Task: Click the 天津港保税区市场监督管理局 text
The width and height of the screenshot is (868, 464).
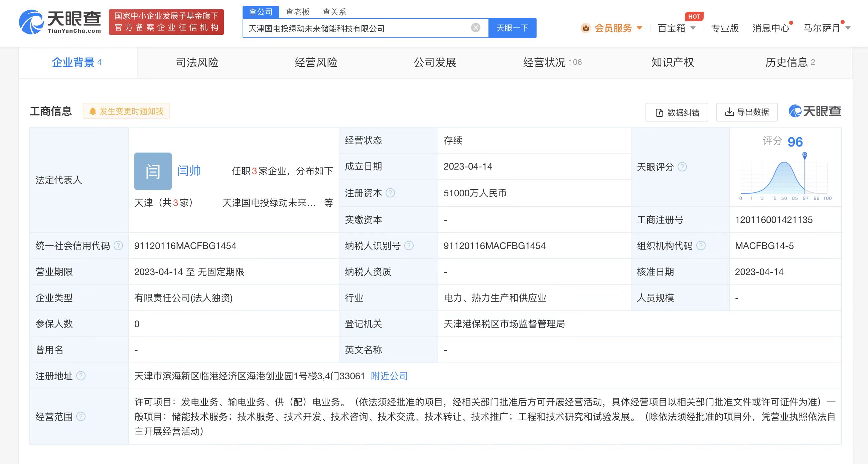Action: coord(504,324)
